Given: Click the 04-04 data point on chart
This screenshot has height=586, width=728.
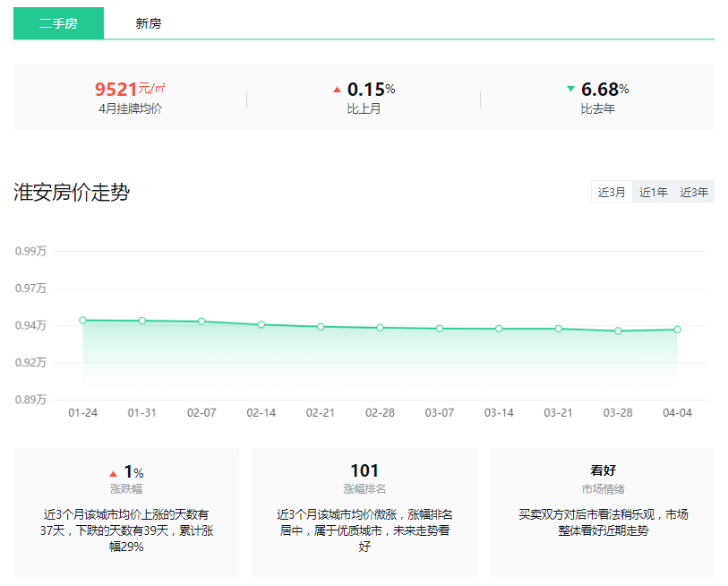Looking at the screenshot, I should point(677,330).
